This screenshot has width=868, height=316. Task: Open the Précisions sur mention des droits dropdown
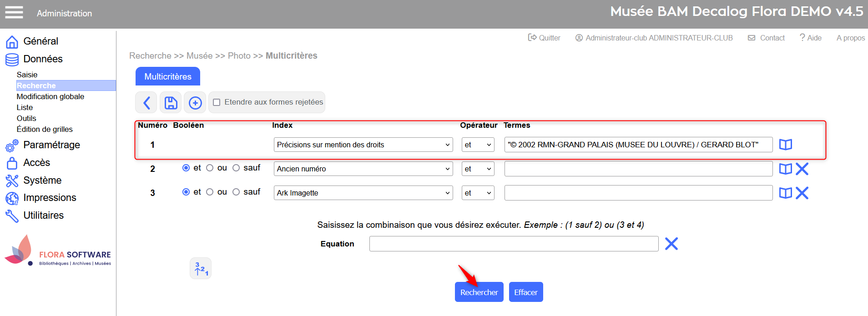[363, 145]
